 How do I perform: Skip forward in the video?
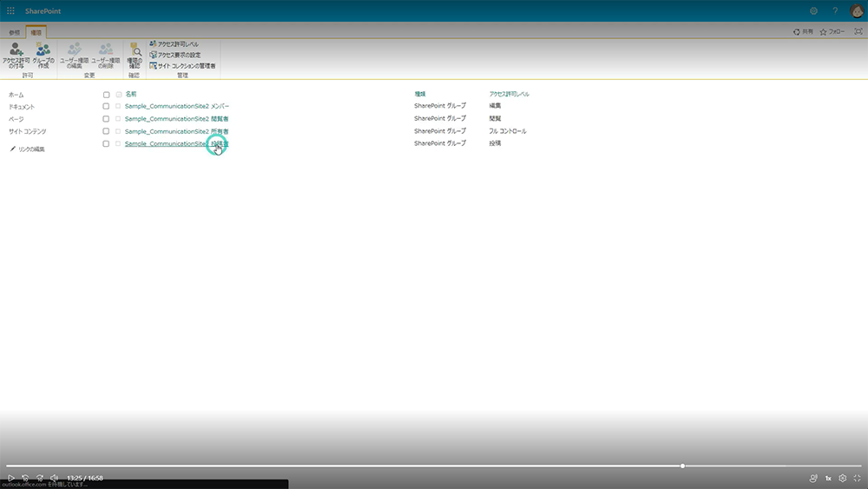40,478
